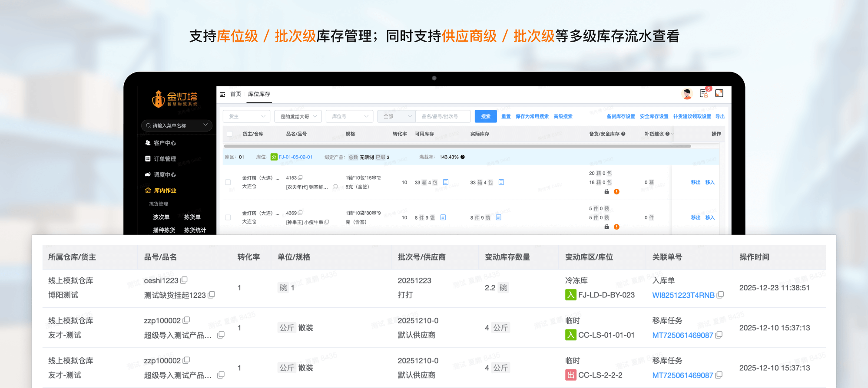
Task: Click the blue 搜索 button
Action: pos(485,116)
